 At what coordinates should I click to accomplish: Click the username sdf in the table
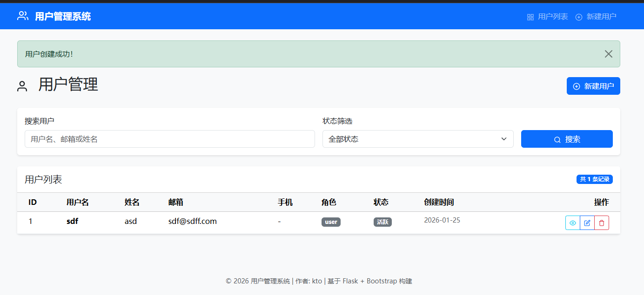point(72,221)
